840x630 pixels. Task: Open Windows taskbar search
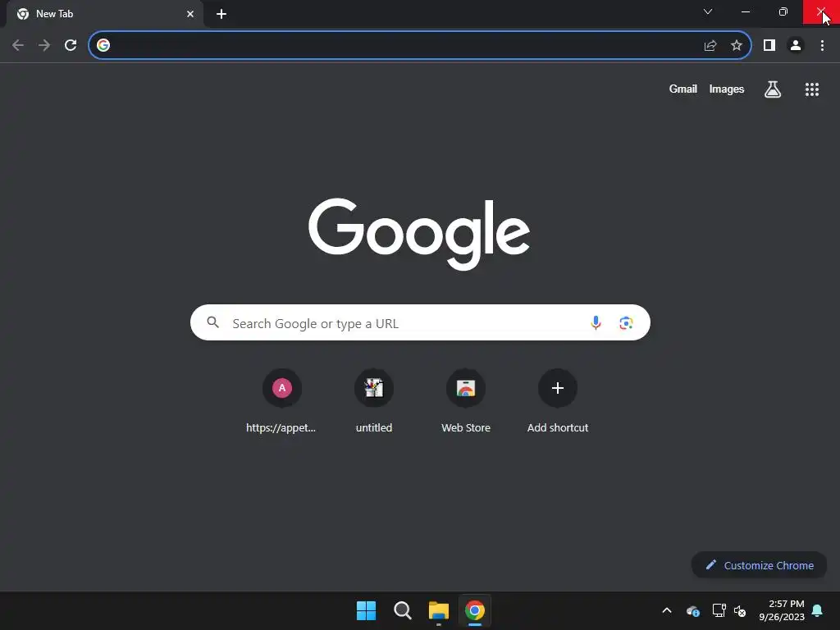[402, 610]
